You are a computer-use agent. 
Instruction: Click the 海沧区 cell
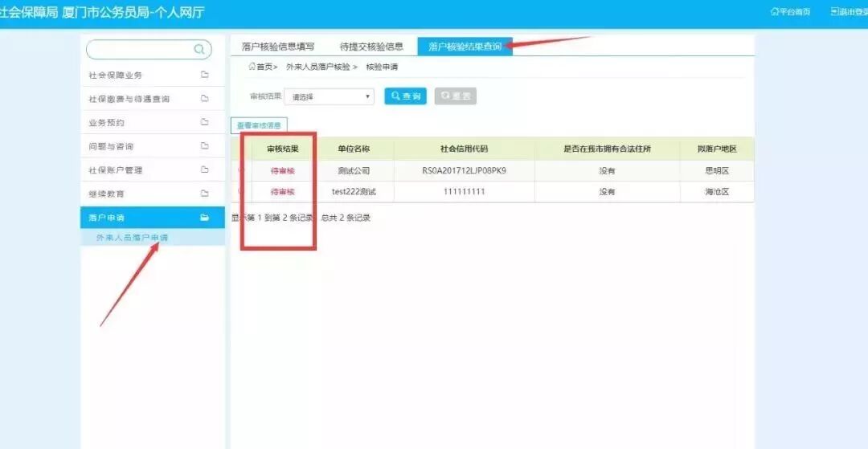[x=717, y=192]
